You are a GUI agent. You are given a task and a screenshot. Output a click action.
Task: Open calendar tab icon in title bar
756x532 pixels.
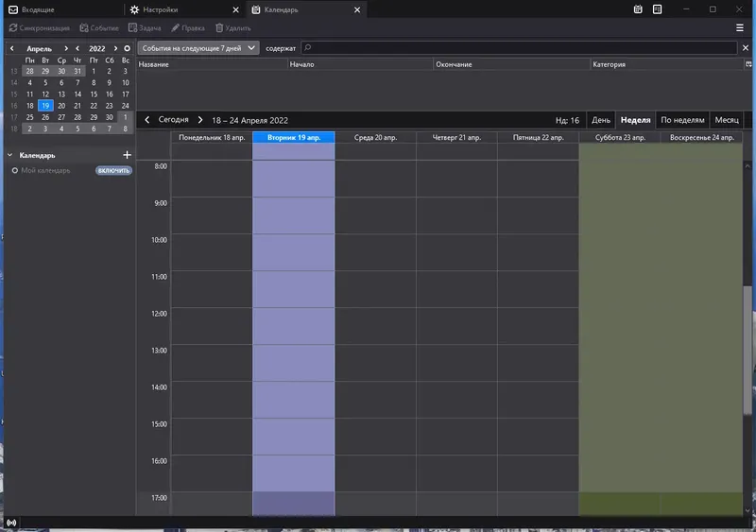point(638,9)
